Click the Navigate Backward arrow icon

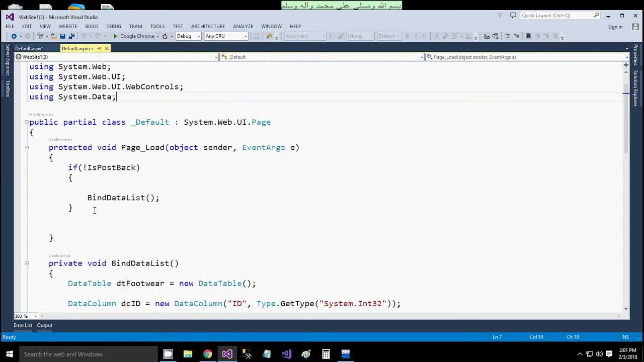click(14, 36)
